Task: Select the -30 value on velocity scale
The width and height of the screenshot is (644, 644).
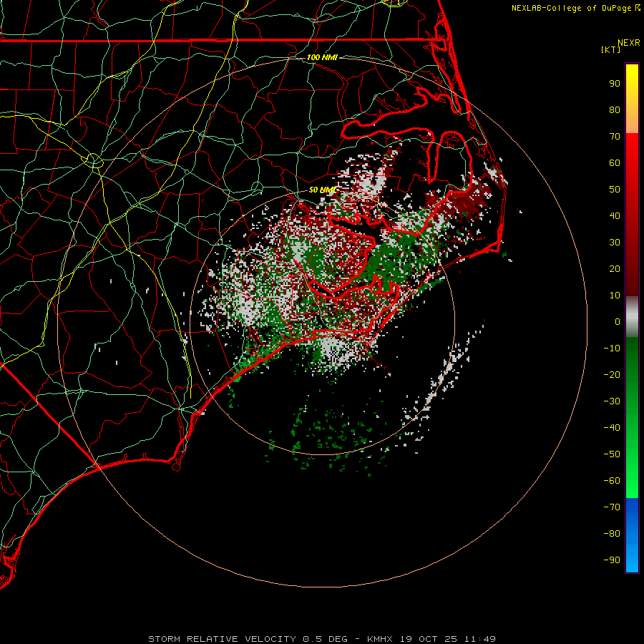Action: [x=612, y=401]
